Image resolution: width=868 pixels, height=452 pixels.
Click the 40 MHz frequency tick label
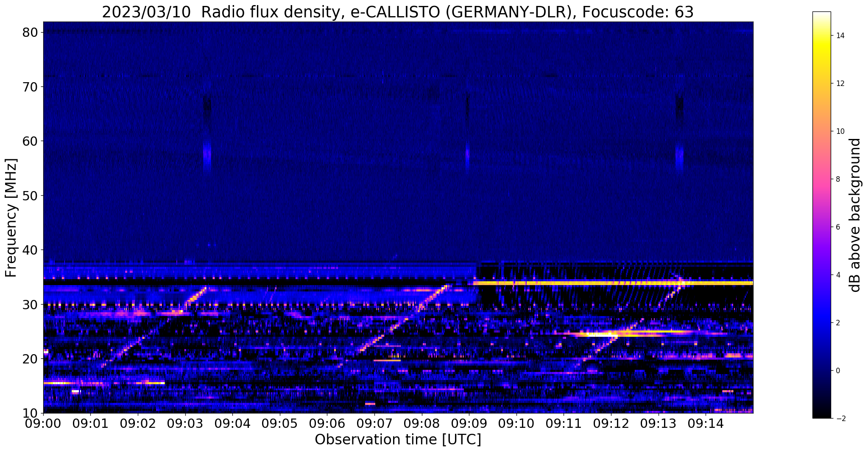[30, 250]
